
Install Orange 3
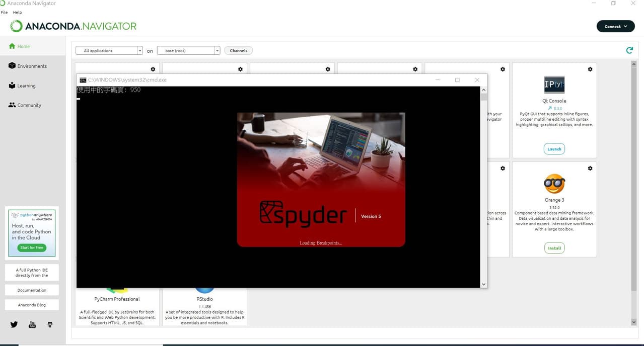point(554,248)
